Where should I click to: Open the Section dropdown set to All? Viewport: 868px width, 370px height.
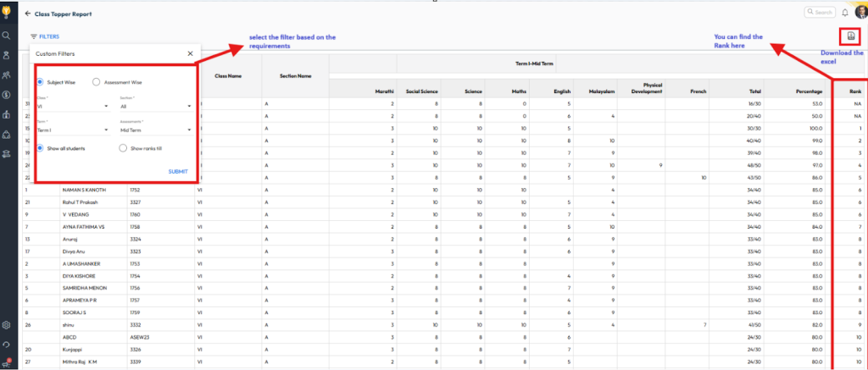156,107
